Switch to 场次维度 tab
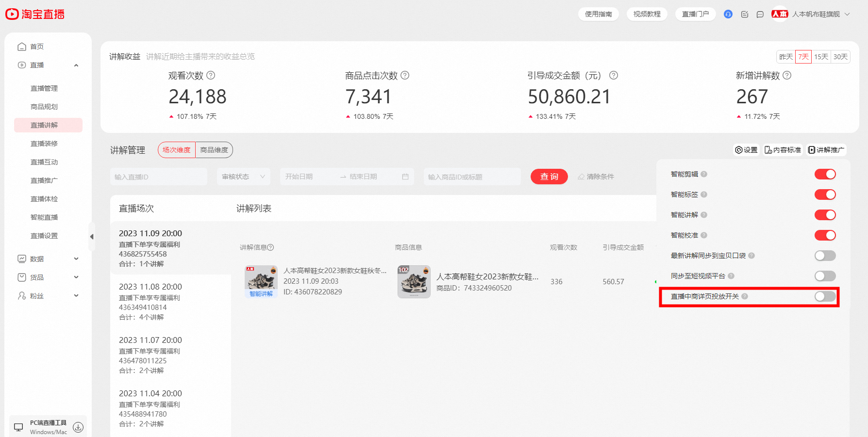The width and height of the screenshot is (868, 437). [177, 150]
